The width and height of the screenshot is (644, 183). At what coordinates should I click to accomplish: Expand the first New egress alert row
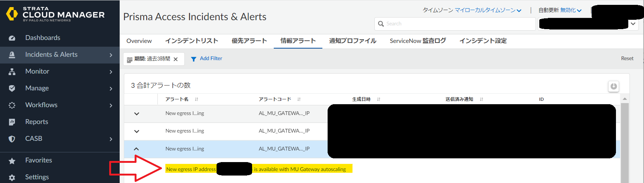pos(137,114)
